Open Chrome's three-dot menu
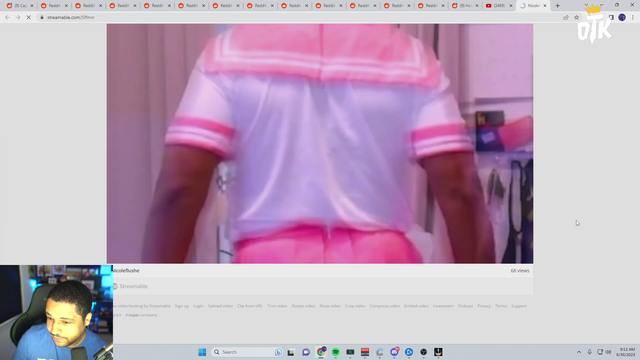Image resolution: width=640 pixels, height=360 pixels. pos(633,18)
